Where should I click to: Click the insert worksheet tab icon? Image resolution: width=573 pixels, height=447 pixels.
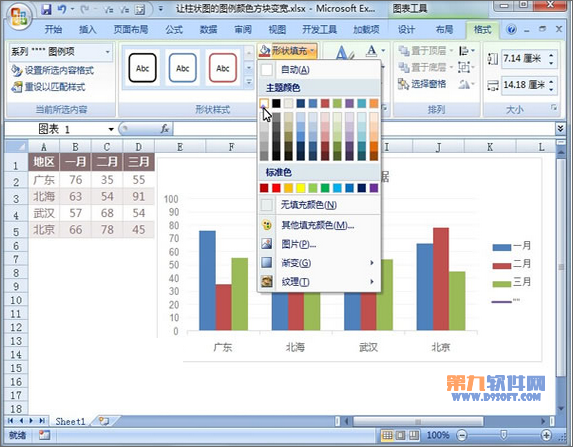pyautogui.click(x=104, y=421)
